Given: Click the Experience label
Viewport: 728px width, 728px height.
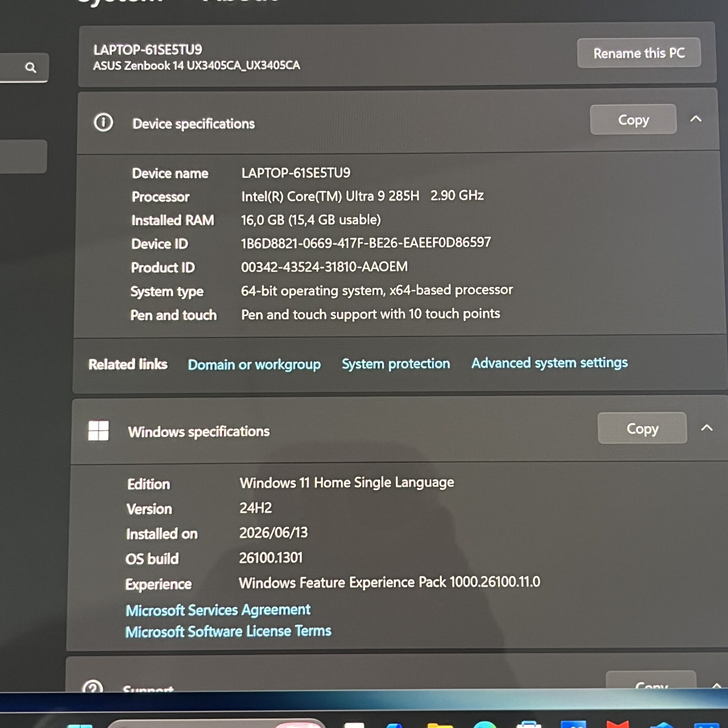Looking at the screenshot, I should (x=158, y=584).
